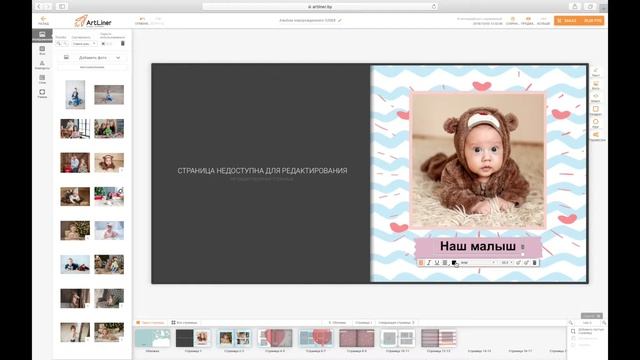
Task: Open the Layers tab in left sidebar
Action: click(42, 79)
